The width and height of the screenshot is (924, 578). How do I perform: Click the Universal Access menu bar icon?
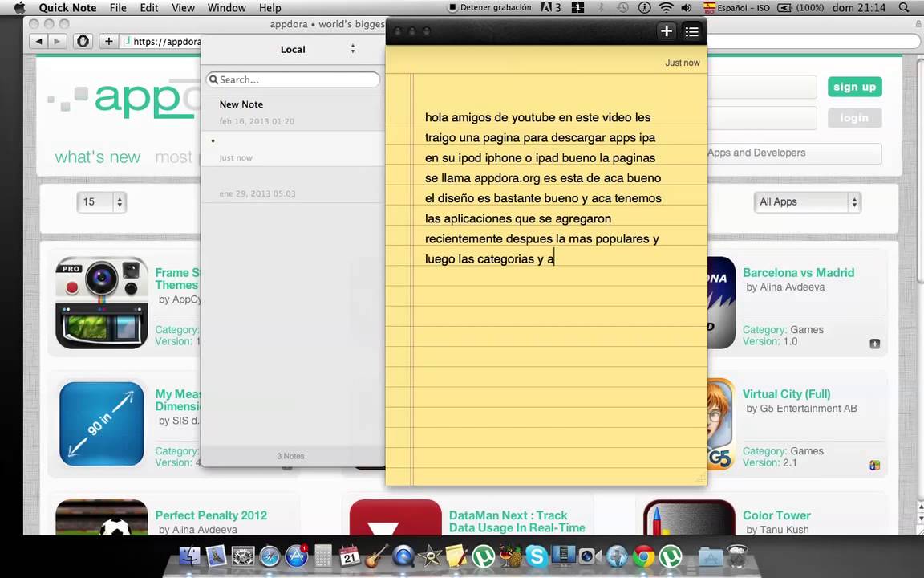click(645, 8)
